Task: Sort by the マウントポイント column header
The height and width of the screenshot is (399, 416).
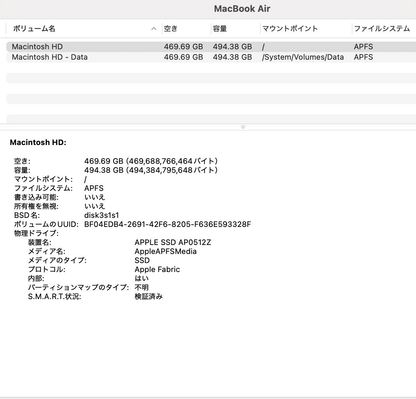Action: coord(290,29)
